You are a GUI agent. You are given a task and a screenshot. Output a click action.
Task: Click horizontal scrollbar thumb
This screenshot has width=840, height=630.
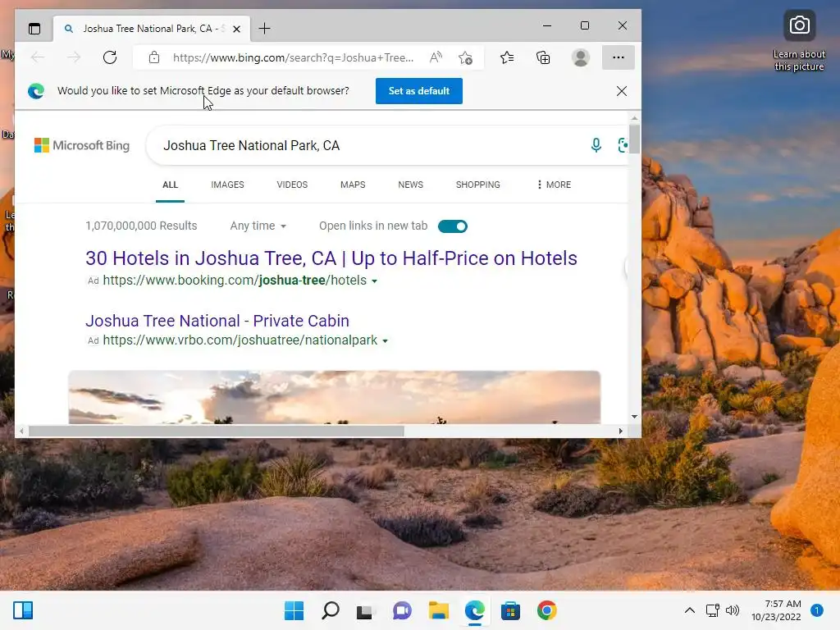point(216,431)
